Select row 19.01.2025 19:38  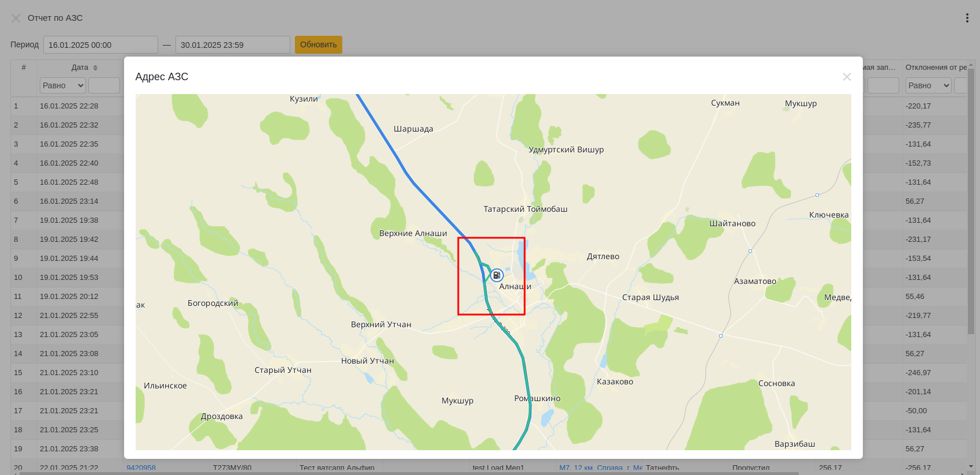(69, 220)
